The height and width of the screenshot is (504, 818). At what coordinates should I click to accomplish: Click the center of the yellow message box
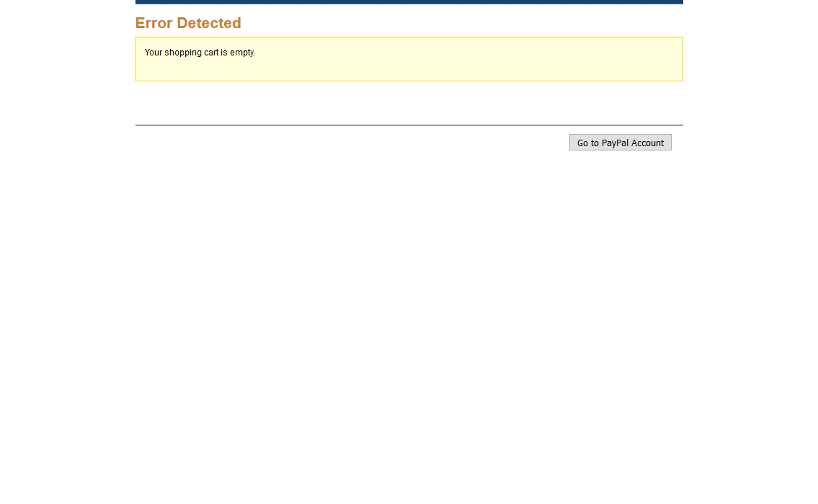pyautogui.click(x=409, y=59)
